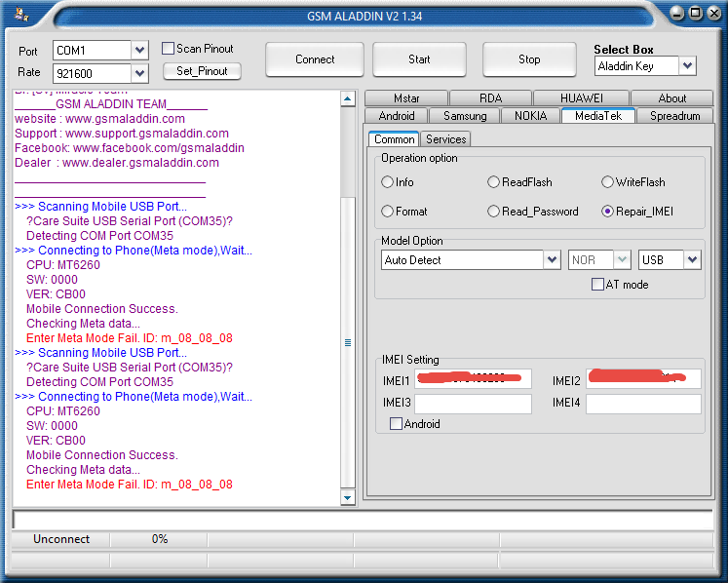Open the Services sub-tab
The width and height of the screenshot is (728, 583).
[445, 139]
